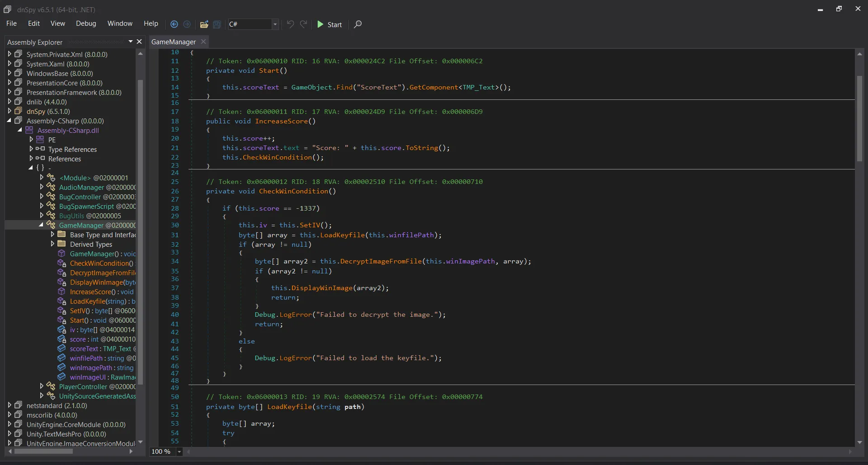This screenshot has width=868, height=465.
Task: Click the Assembly Explorer vertical scrollbar thumb
Action: [x=140, y=232]
